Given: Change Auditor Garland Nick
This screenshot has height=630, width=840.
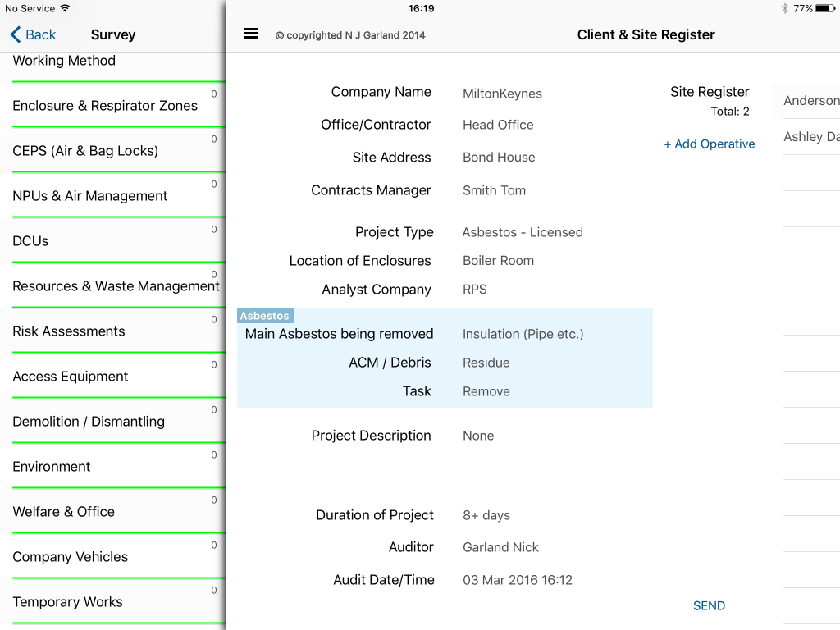Looking at the screenshot, I should tap(500, 547).
